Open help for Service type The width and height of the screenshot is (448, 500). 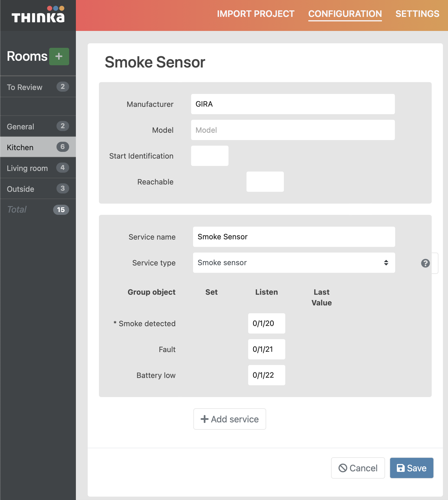(425, 263)
